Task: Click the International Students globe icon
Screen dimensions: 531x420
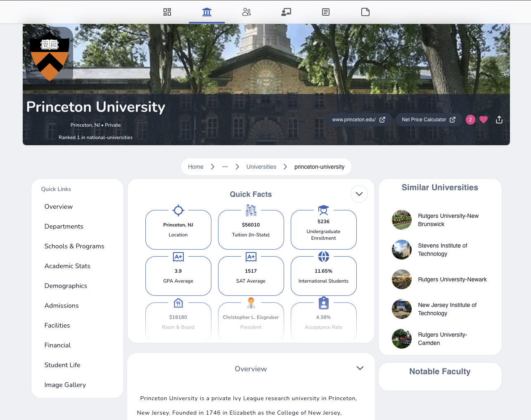Action: tap(324, 257)
